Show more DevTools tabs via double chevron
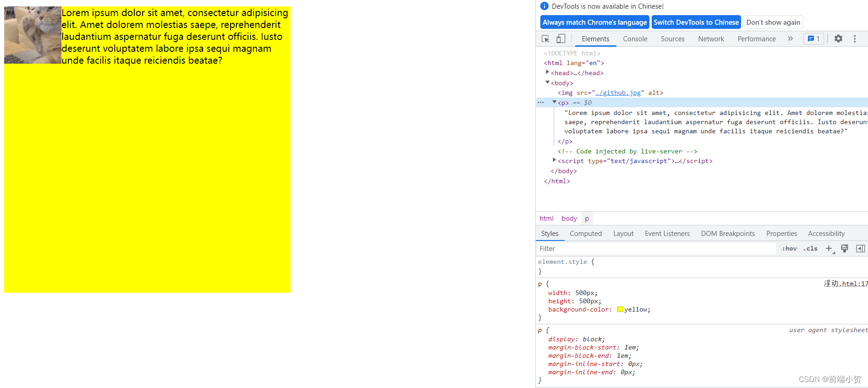 pos(790,39)
